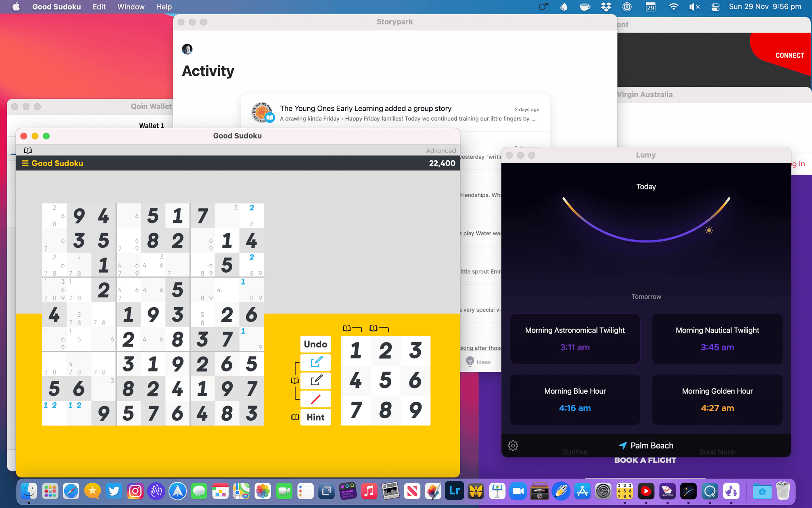Open the Good Sudoku hamburger menu
This screenshot has height=508, width=812.
pos(25,163)
